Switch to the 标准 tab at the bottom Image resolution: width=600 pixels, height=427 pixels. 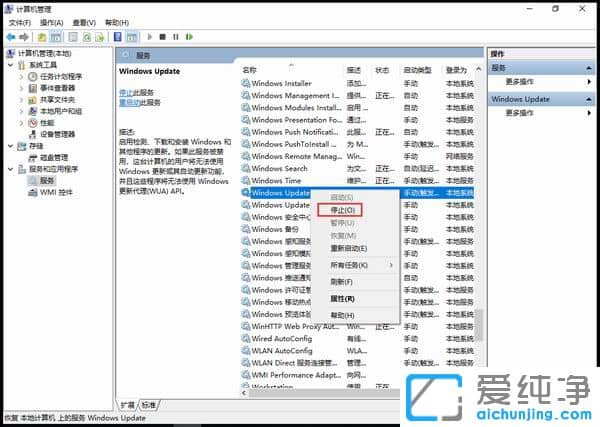(x=148, y=405)
